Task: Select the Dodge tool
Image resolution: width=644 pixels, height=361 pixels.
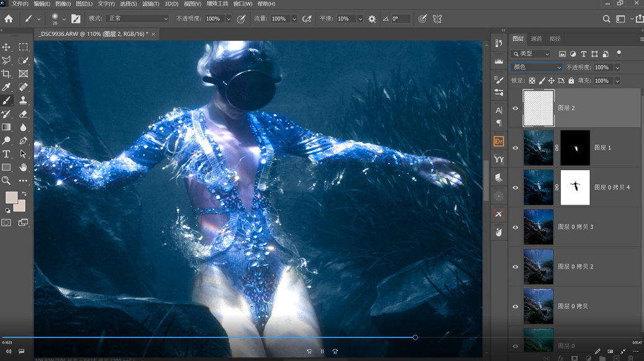Action: (x=6, y=141)
